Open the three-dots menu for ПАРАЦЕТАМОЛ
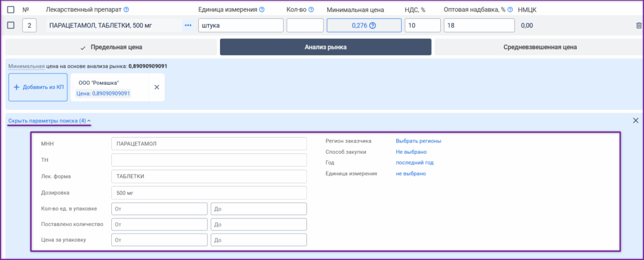This screenshot has width=644, height=260. point(188,25)
